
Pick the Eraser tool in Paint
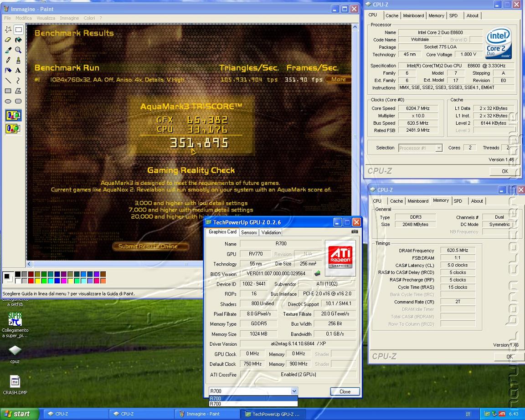8,40
